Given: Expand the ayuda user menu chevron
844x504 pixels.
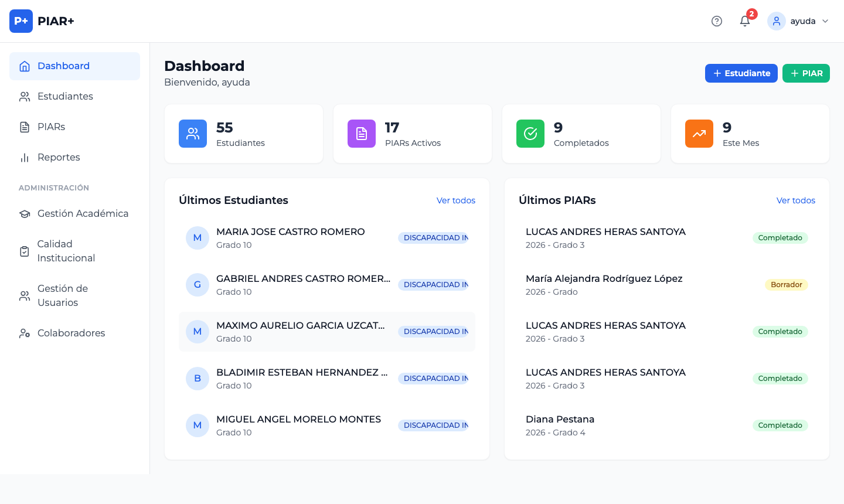Looking at the screenshot, I should coord(825,21).
